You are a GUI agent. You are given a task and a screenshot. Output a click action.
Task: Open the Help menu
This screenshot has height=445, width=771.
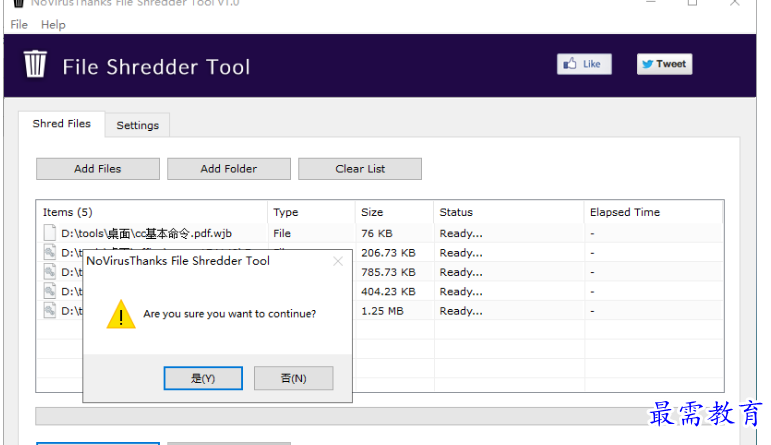pos(53,25)
